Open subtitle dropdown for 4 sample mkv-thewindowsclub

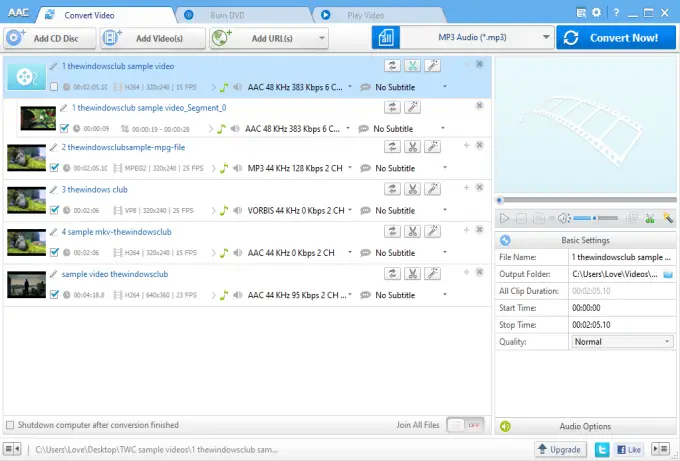click(445, 252)
